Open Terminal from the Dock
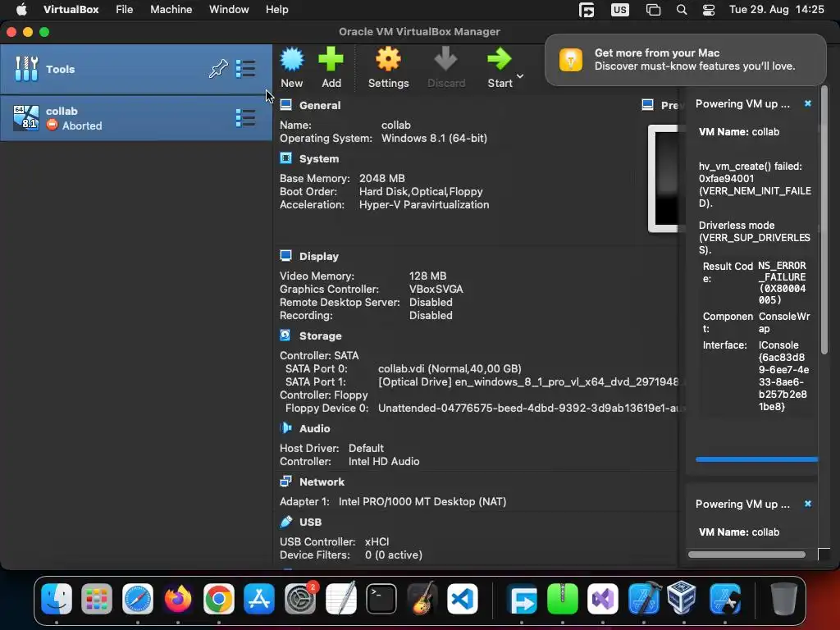Viewport: 840px width, 630px height. coord(381,598)
